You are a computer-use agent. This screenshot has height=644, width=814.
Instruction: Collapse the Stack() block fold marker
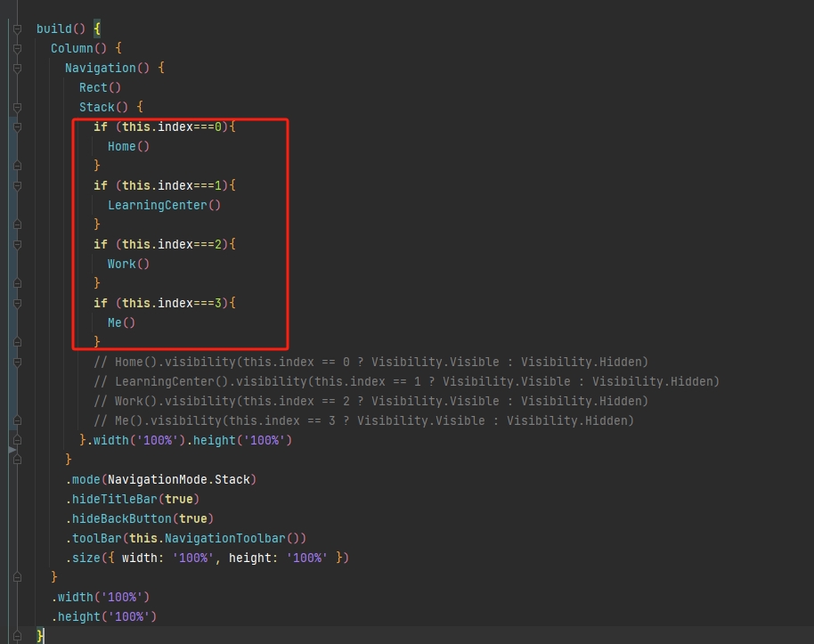coord(17,108)
